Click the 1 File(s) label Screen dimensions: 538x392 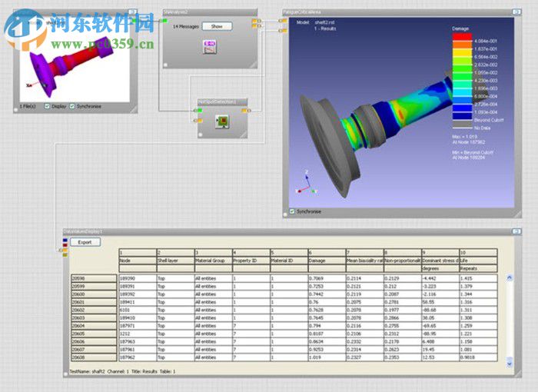tap(28, 106)
